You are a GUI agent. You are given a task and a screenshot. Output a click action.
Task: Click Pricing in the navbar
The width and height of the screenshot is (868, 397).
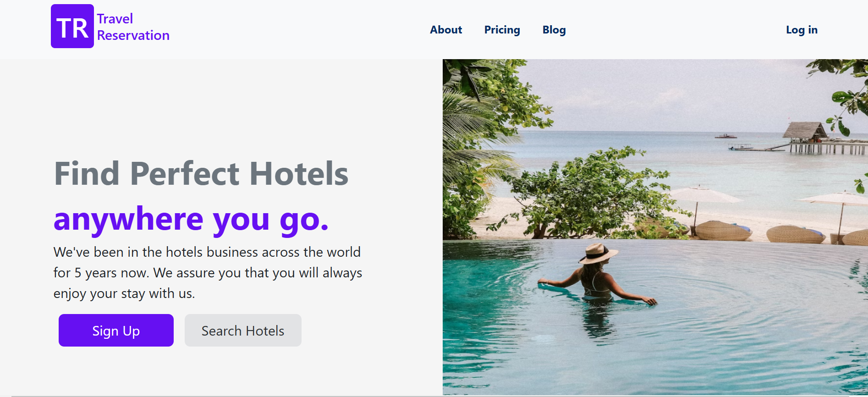tap(502, 29)
